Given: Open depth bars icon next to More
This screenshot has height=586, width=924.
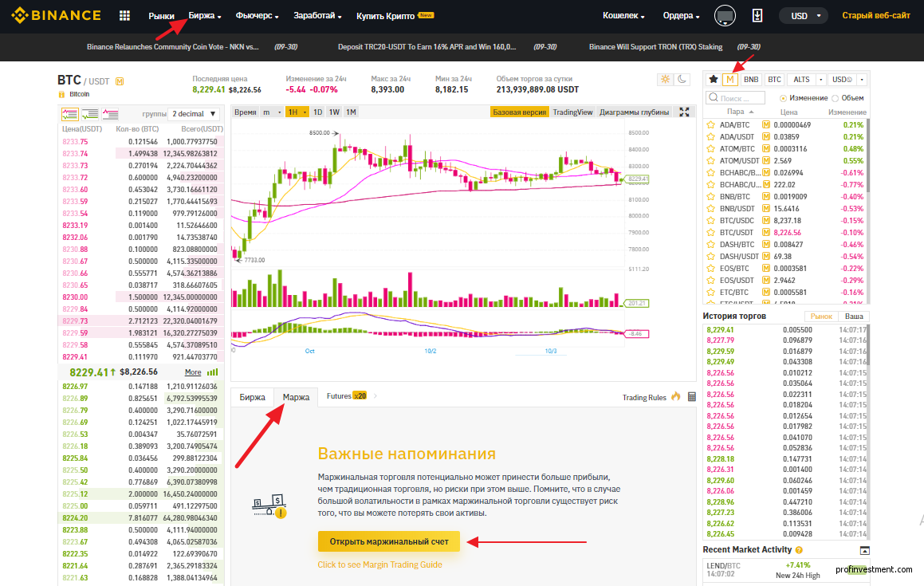Looking at the screenshot, I should tap(213, 372).
